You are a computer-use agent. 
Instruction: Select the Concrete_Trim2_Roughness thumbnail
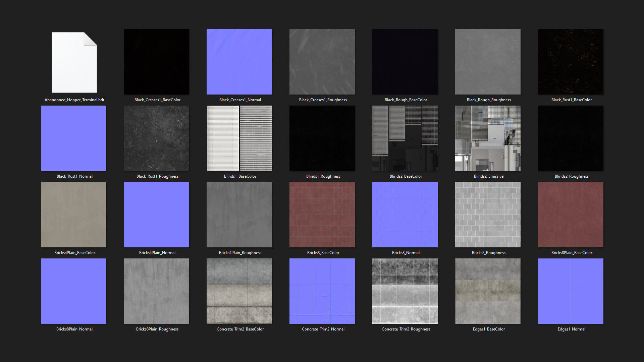(x=405, y=291)
